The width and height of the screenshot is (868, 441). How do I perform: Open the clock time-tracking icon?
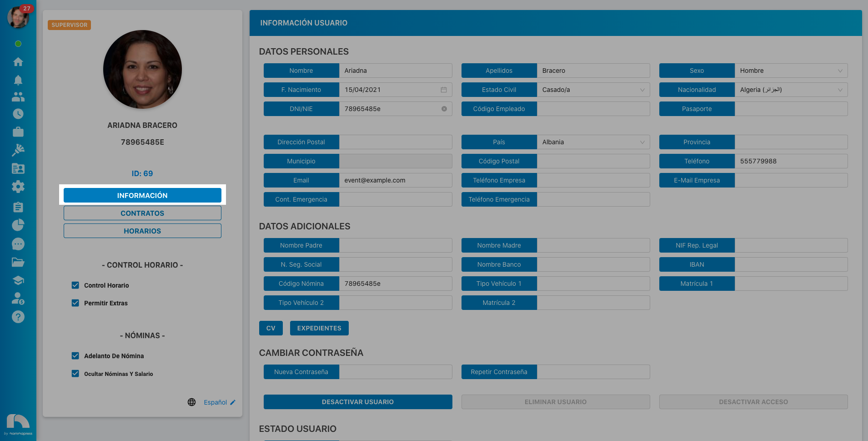18,114
